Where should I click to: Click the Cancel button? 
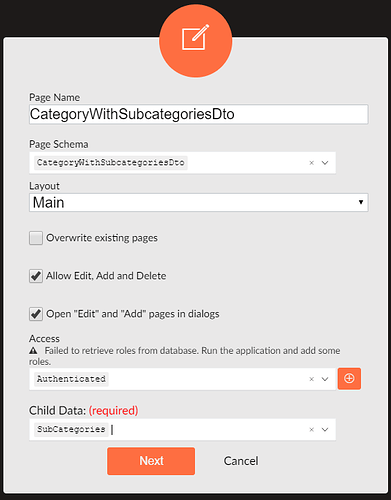241,461
